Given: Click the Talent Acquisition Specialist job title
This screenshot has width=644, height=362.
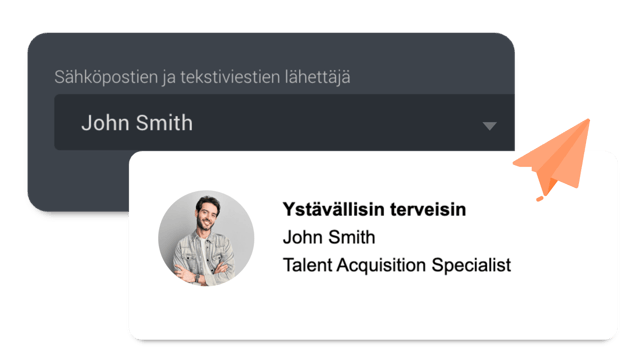Looking at the screenshot, I should pyautogui.click(x=397, y=265).
